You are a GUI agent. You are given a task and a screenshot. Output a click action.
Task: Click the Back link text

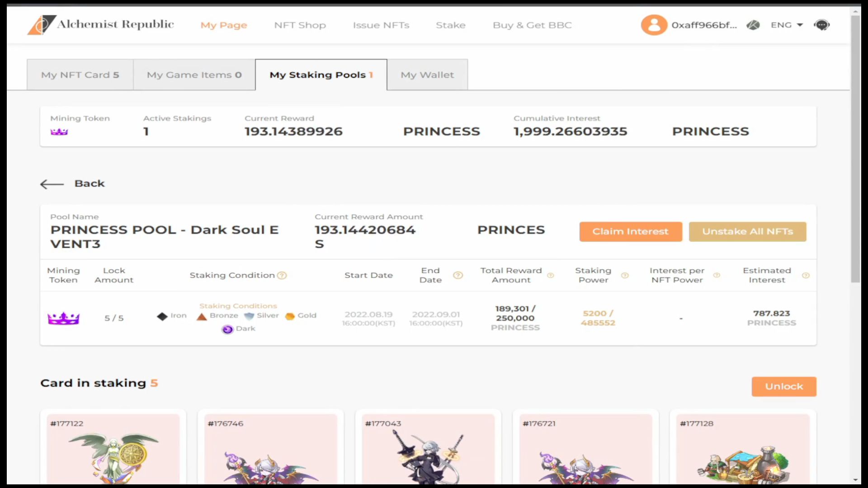point(90,183)
